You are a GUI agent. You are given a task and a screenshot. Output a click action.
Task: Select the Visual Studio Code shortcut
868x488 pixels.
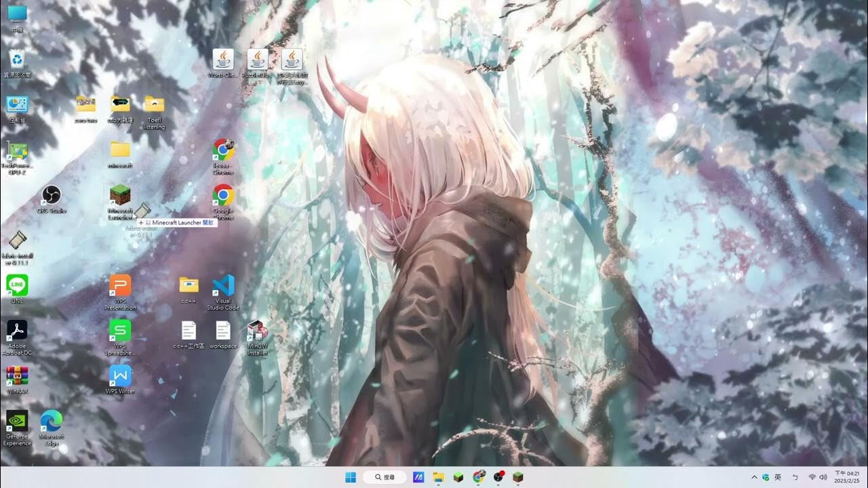[x=223, y=292]
